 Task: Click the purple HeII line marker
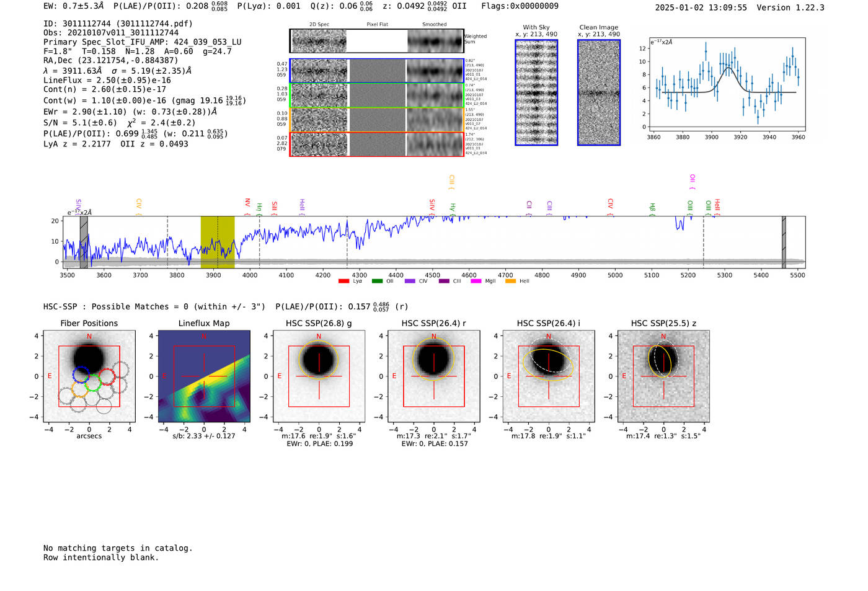302,207
